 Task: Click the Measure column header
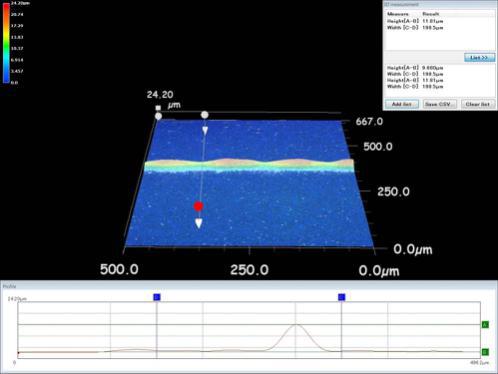[x=398, y=14]
